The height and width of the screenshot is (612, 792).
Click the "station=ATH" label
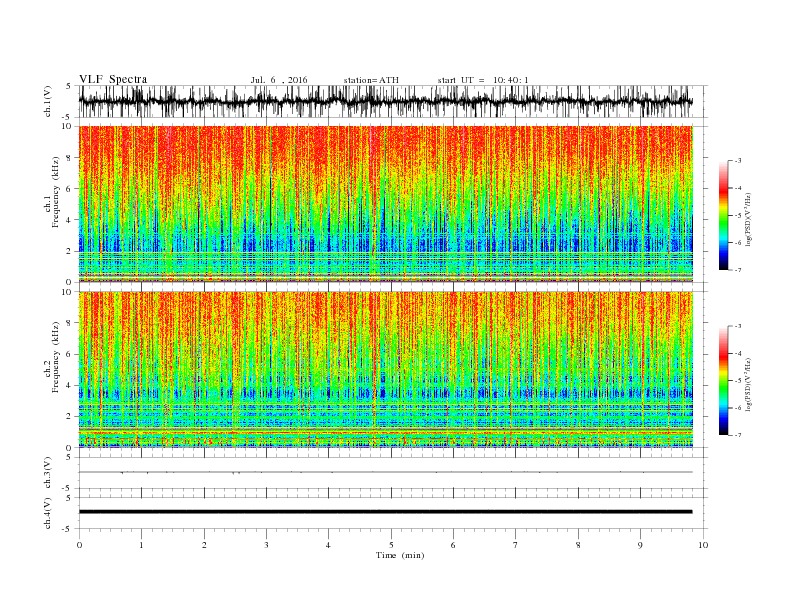pyautogui.click(x=371, y=80)
